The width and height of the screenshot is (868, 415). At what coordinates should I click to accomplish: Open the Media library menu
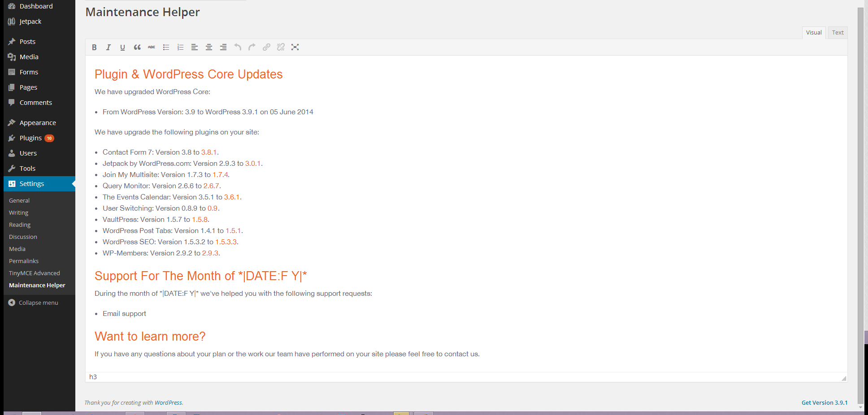[x=39, y=57]
